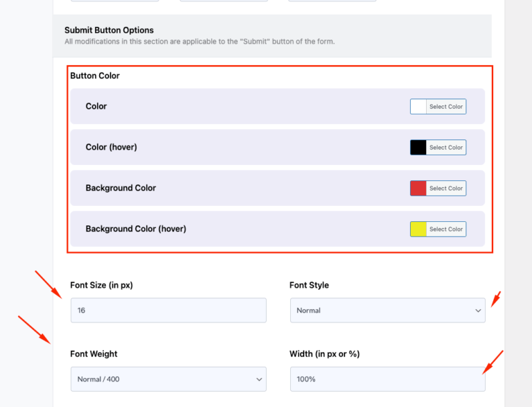The width and height of the screenshot is (532, 407).
Task: Click the Submit Button Options heading
Action: pos(109,31)
